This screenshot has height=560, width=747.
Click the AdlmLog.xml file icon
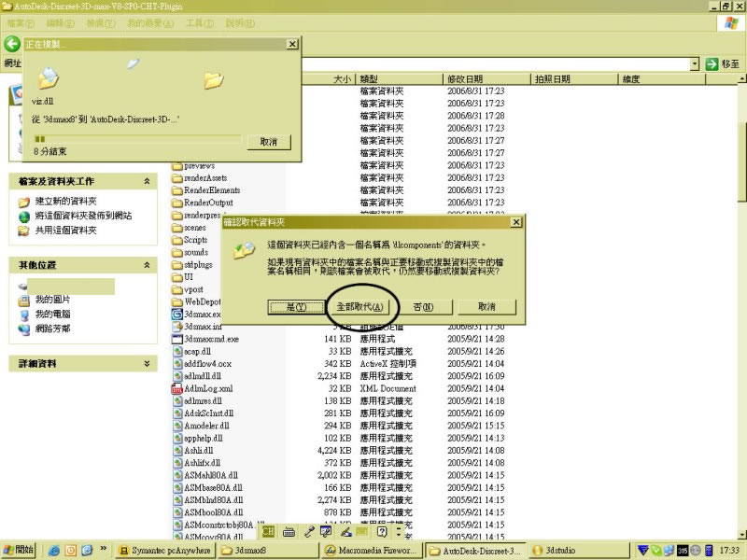coord(177,388)
